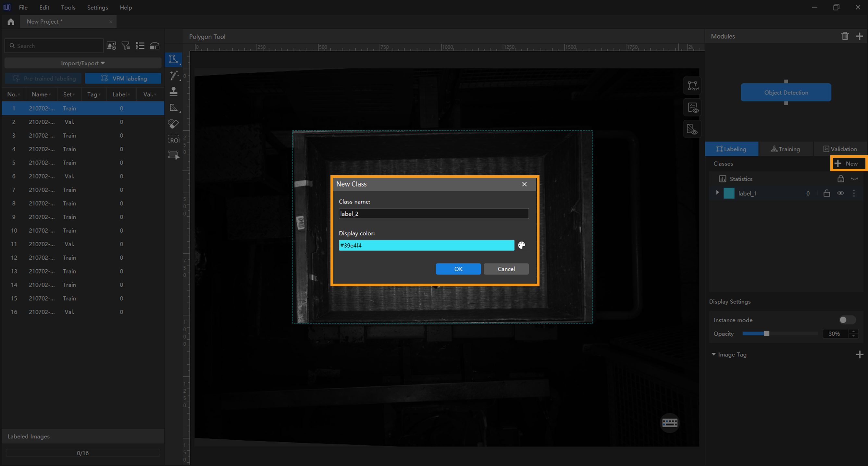Open the keyboard shortcuts button
868x466 pixels.
tap(670, 423)
